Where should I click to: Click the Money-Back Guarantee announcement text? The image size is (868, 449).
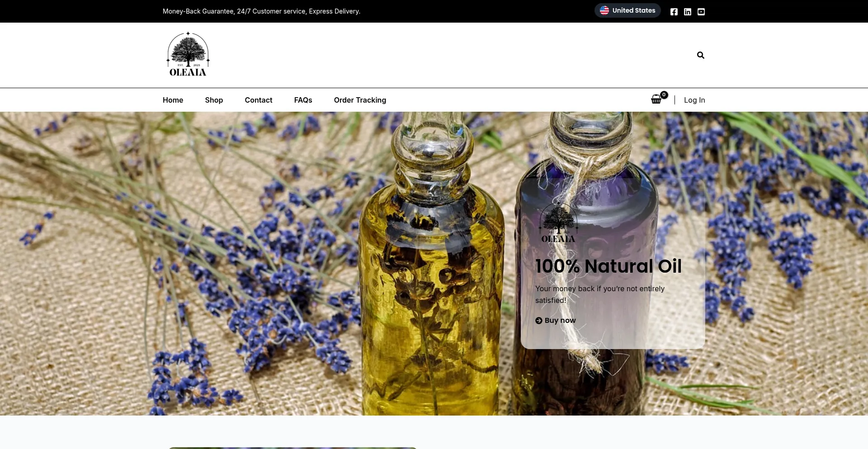click(x=261, y=11)
